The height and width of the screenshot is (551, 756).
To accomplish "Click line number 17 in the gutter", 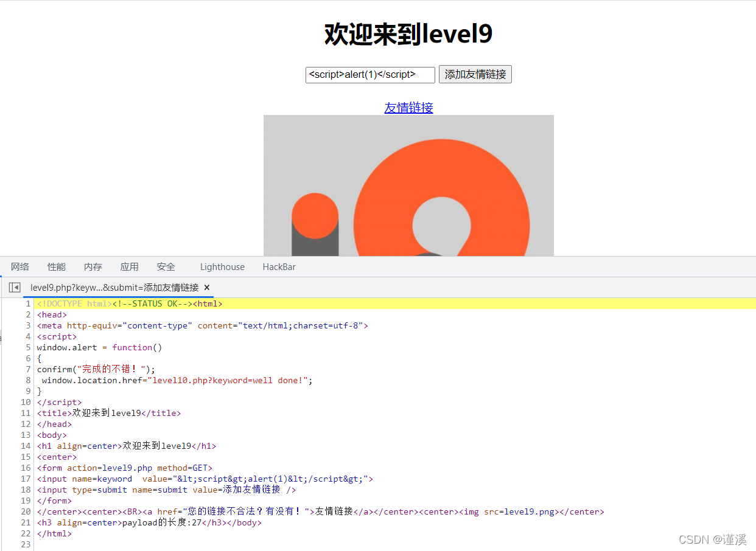I will pyautogui.click(x=26, y=479).
